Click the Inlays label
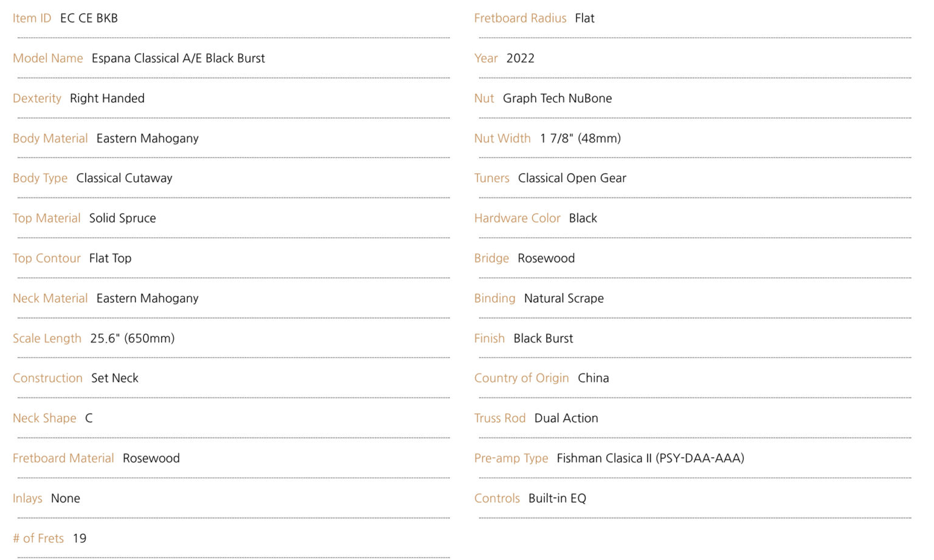The image size is (934, 560). pyautogui.click(x=27, y=499)
